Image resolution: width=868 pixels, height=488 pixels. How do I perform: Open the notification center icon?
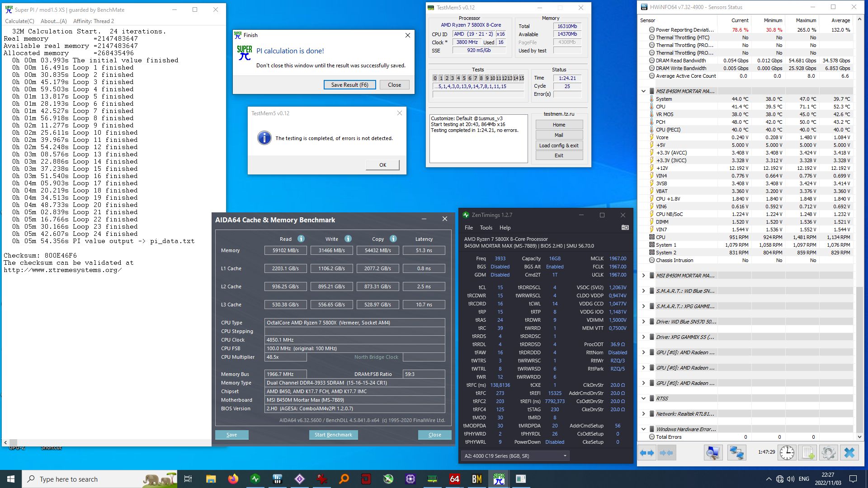[853, 479]
